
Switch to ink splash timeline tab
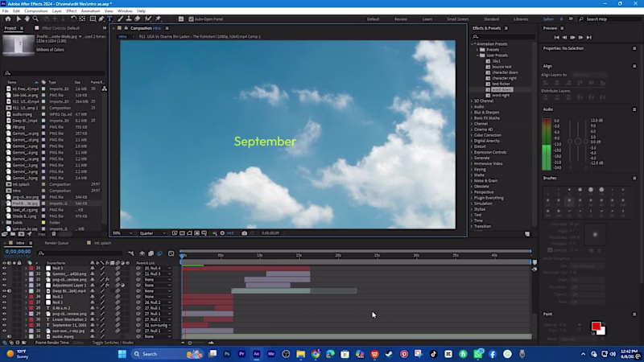tap(102, 243)
